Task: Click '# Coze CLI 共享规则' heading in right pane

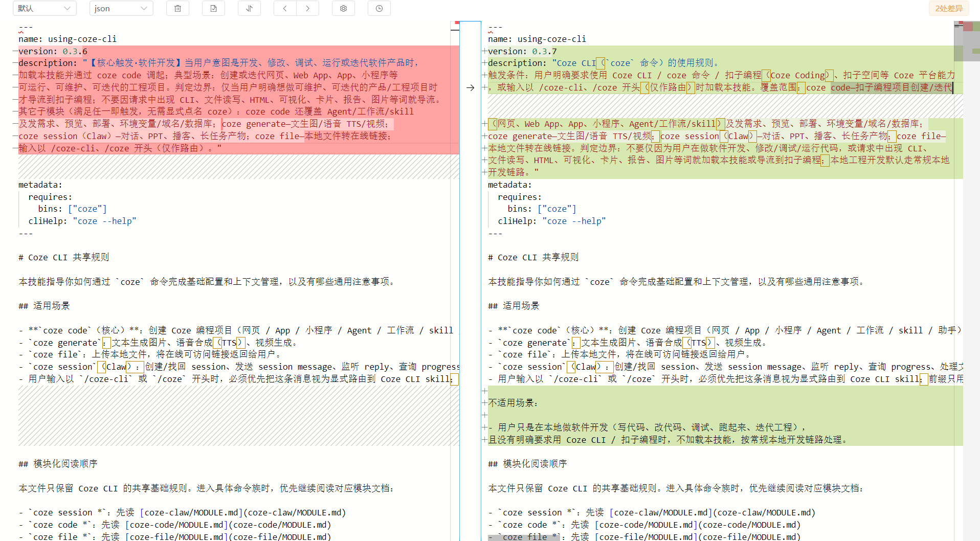Action: 533,257
